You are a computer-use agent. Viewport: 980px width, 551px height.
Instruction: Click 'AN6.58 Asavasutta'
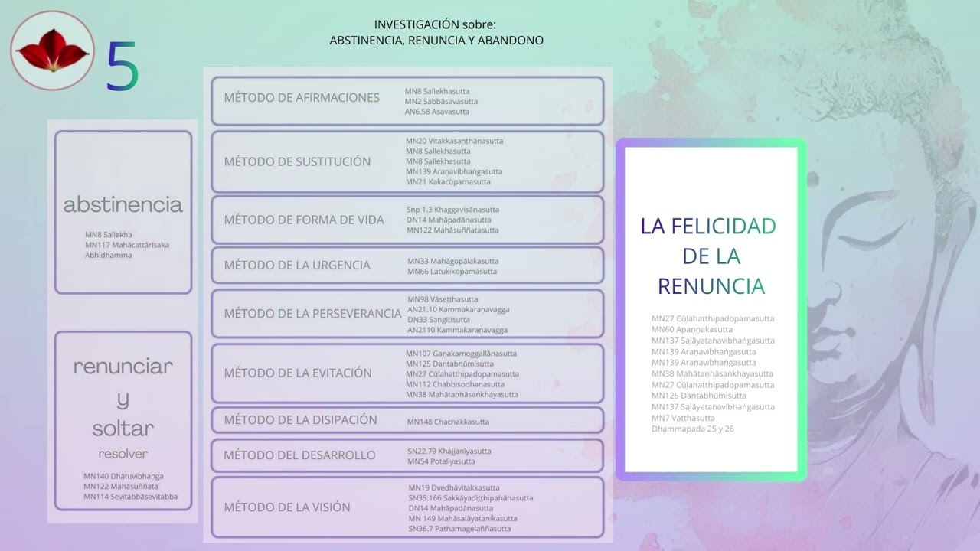tap(437, 112)
